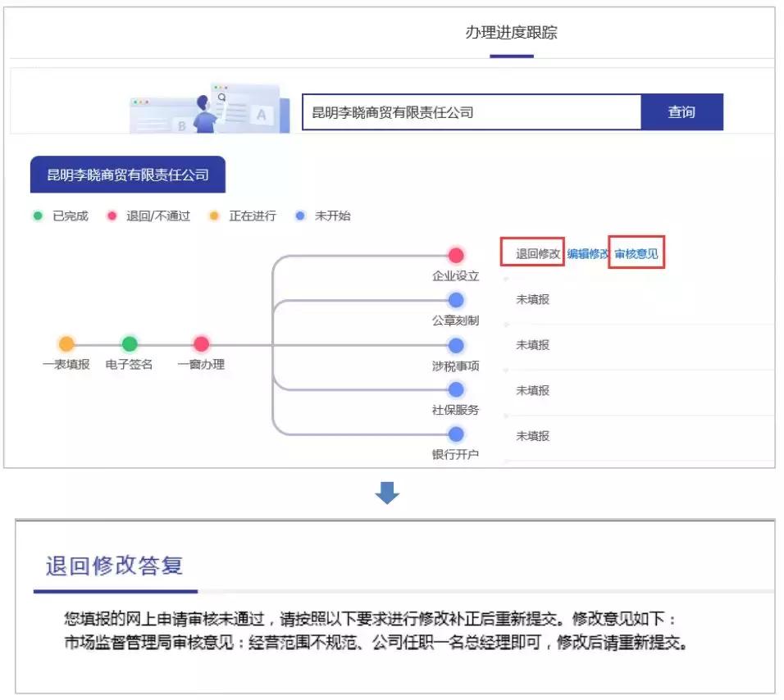Select the 涉税事项 node icon
Viewport: 784px width, 700px height.
(456, 345)
